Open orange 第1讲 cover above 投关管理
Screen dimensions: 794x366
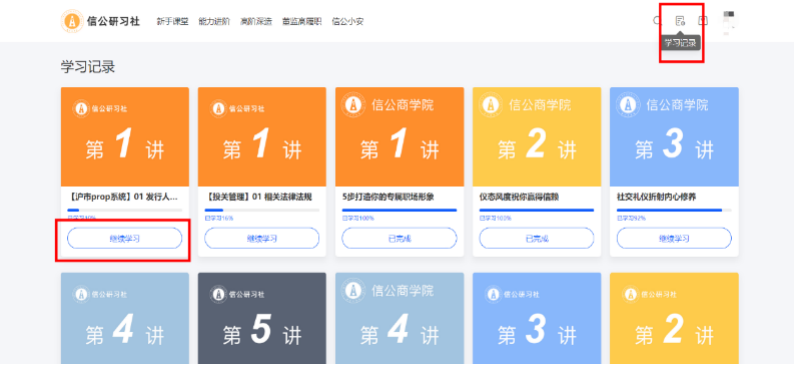(x=262, y=137)
